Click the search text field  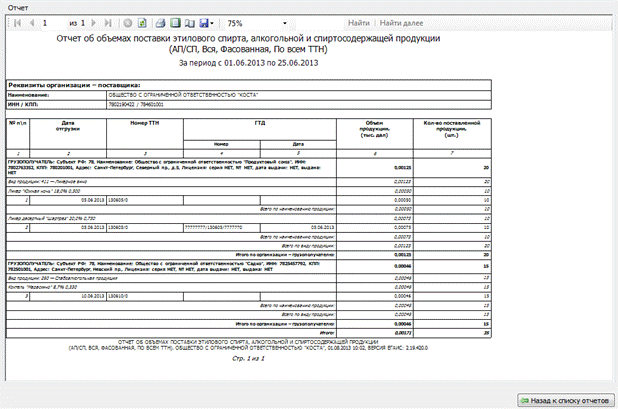pyautogui.click(x=319, y=23)
